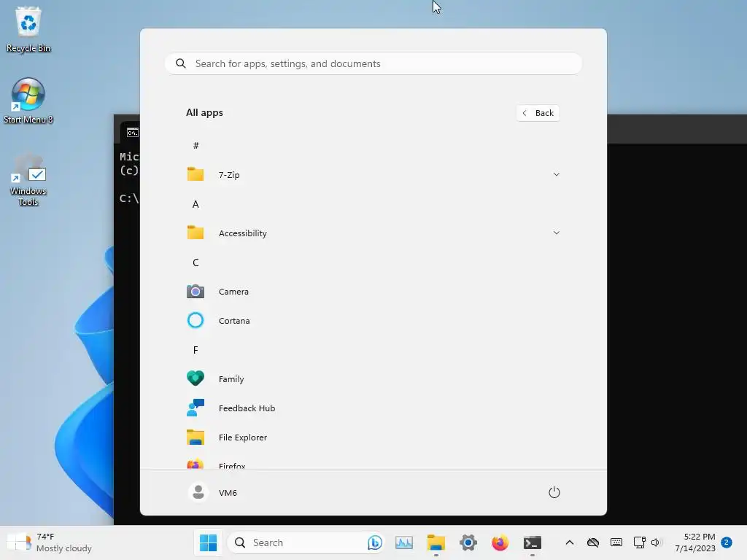Launch the Camera app icon

196,291
